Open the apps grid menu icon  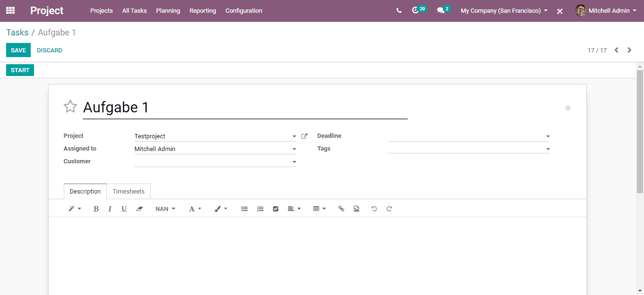pyautogui.click(x=10, y=10)
